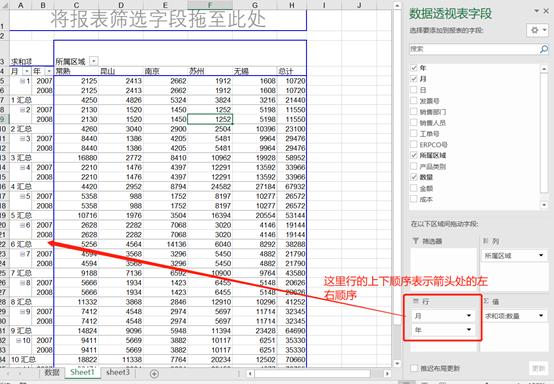Open the 所属区域 dropdown in the 列 area
Viewport: 554px width, 384px height.
pos(541,255)
